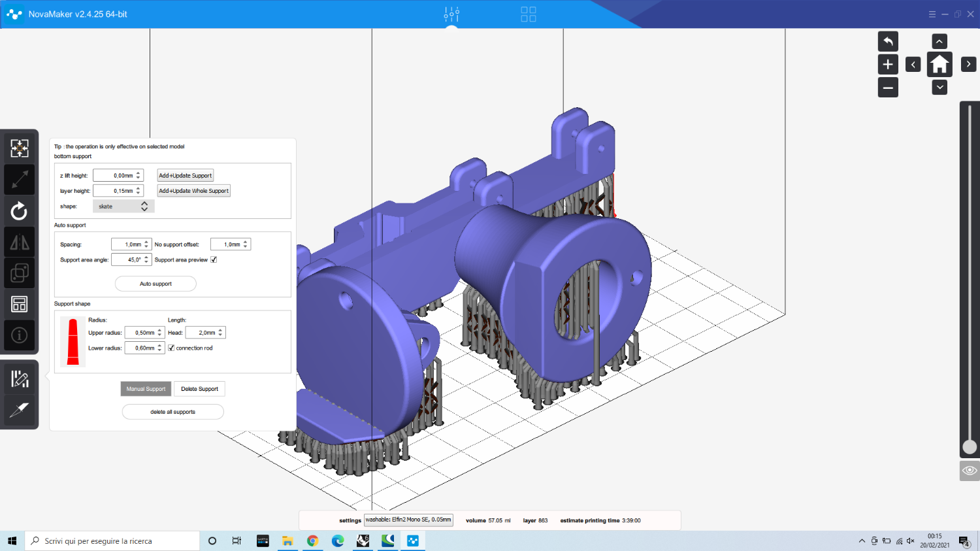Image resolution: width=980 pixels, height=551 pixels.
Task: Open the bottom support shape dropdown
Action: [x=123, y=207]
